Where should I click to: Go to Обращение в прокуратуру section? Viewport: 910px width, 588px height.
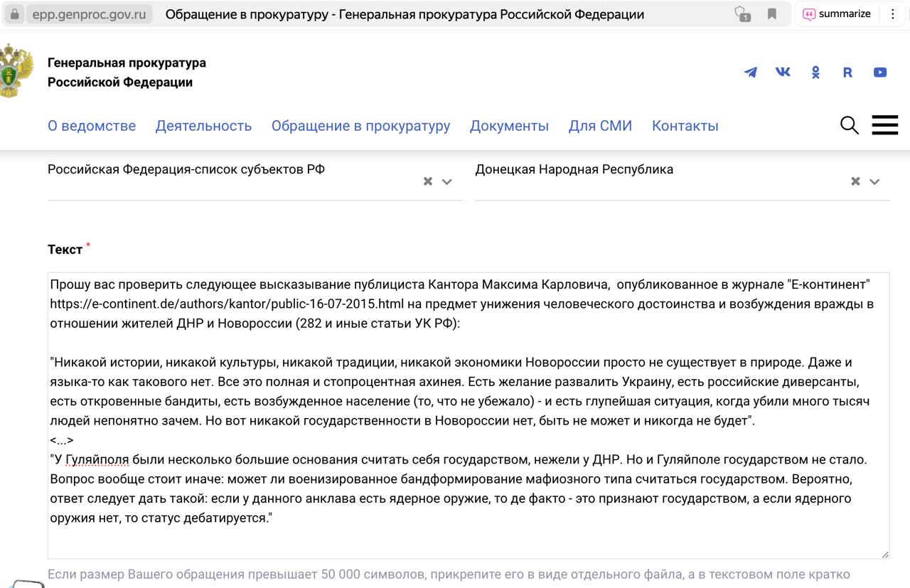(x=360, y=126)
